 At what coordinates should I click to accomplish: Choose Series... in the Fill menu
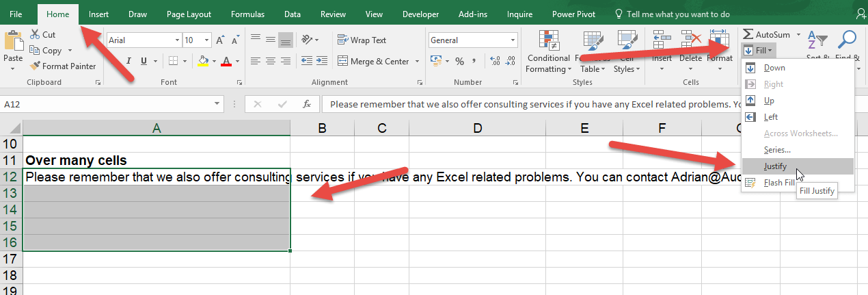coord(798,150)
